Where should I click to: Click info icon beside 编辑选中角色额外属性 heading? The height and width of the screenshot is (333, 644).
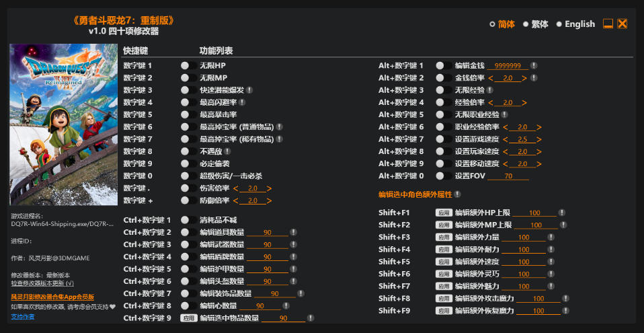458,194
